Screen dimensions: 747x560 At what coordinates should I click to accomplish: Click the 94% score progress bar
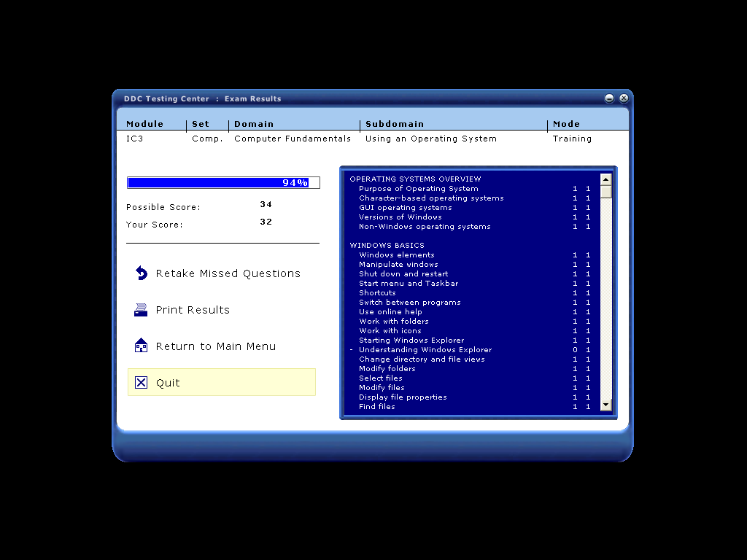click(223, 182)
